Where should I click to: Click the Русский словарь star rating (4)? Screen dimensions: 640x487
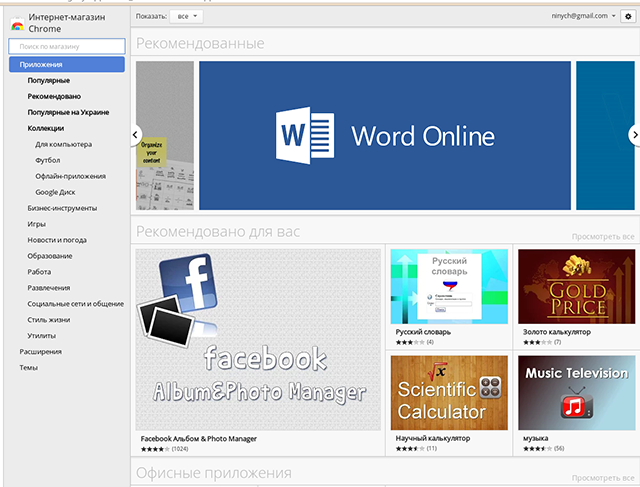(x=415, y=342)
